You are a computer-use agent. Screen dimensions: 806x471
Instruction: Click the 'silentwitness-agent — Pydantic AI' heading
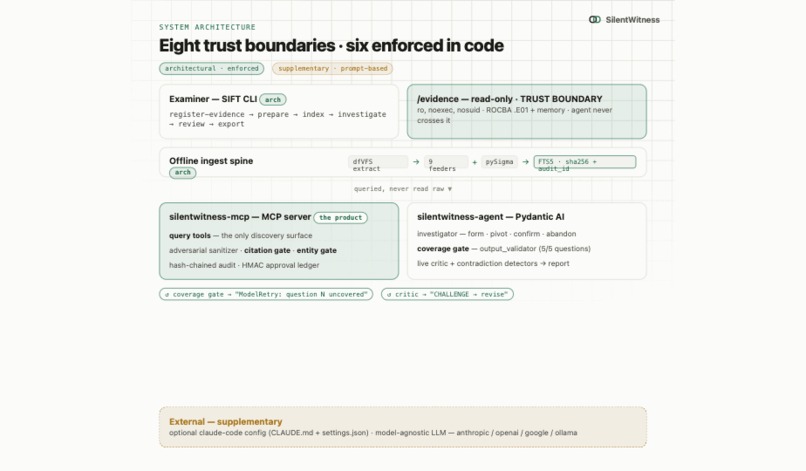[x=490, y=216]
